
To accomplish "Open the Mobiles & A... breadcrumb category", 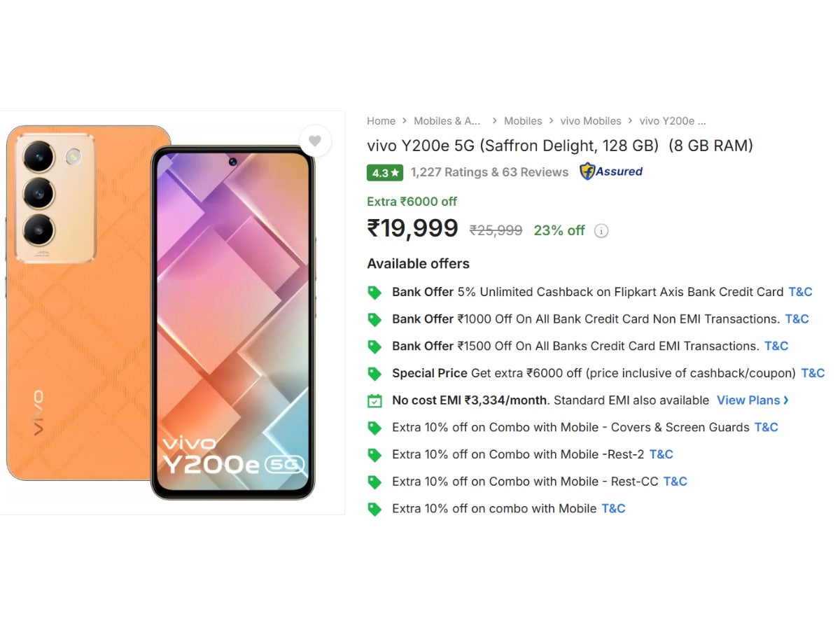I will coord(447,121).
